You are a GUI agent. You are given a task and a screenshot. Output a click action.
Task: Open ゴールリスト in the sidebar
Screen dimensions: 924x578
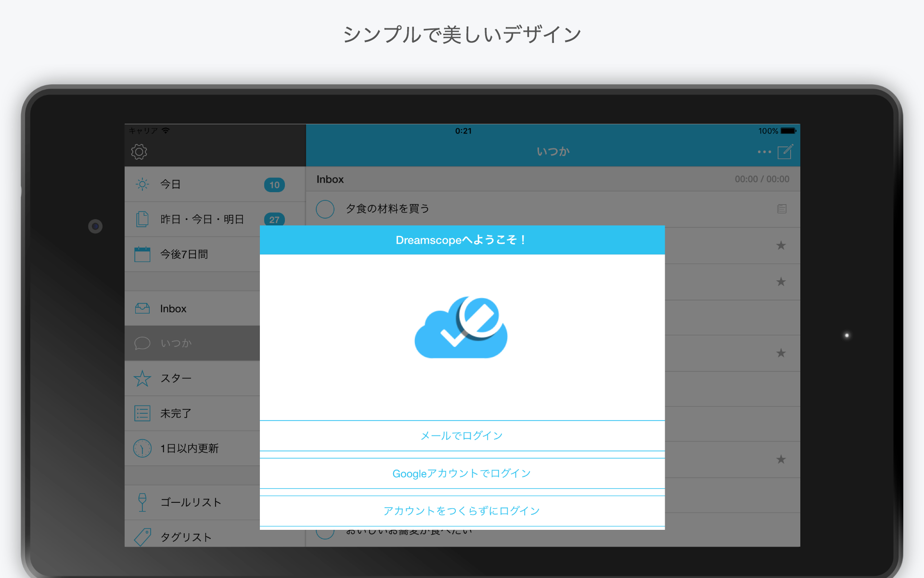(x=192, y=502)
